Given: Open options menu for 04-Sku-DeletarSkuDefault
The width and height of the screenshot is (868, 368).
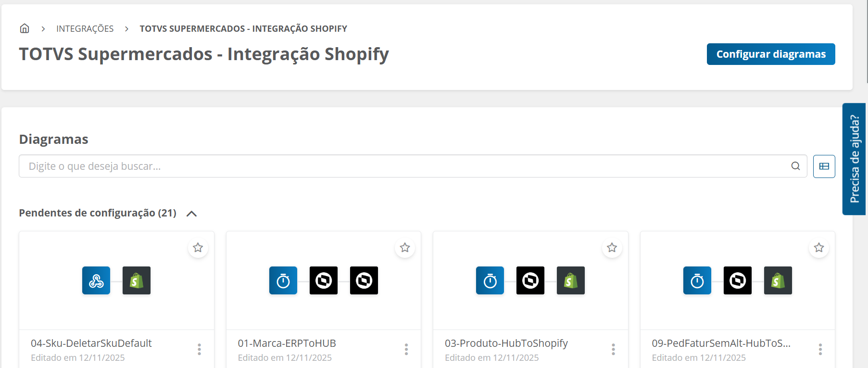Looking at the screenshot, I should (x=199, y=349).
